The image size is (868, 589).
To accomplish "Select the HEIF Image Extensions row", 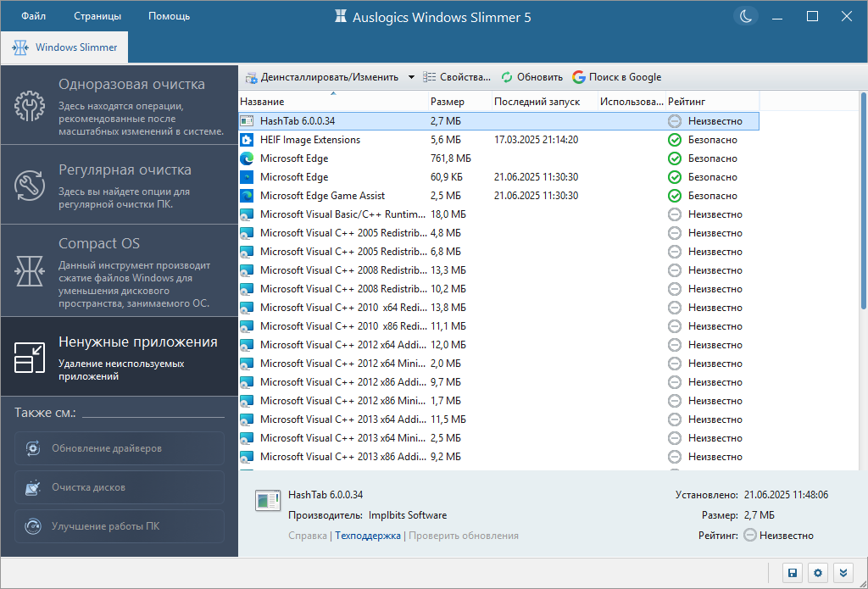I will click(x=498, y=140).
